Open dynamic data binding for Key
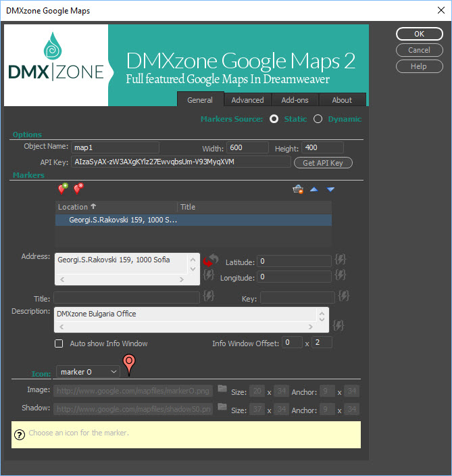 point(344,295)
